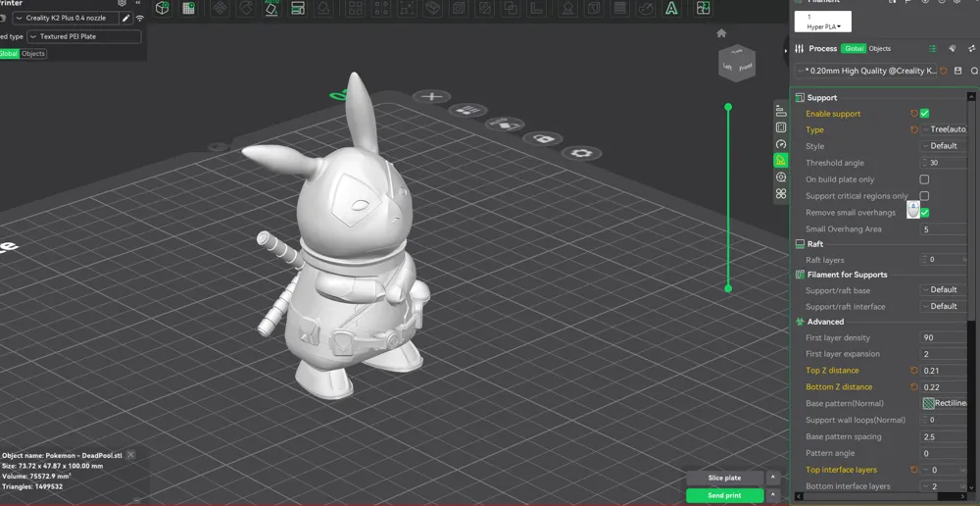Open the Support settings side tab icon
The image size is (980, 506).
tap(781, 161)
